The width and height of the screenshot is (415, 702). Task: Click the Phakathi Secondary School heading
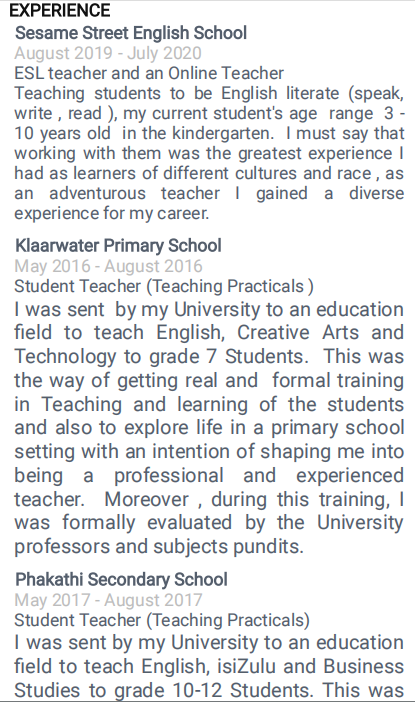click(121, 579)
